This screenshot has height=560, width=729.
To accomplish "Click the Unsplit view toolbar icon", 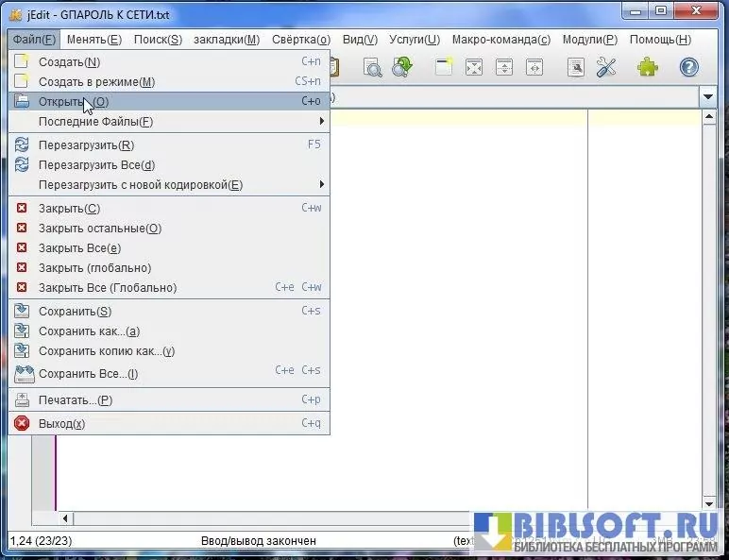I will click(x=474, y=67).
